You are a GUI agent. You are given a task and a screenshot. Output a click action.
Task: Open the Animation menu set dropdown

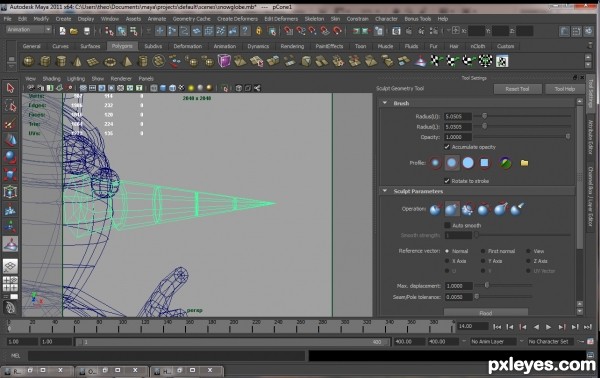(29, 29)
